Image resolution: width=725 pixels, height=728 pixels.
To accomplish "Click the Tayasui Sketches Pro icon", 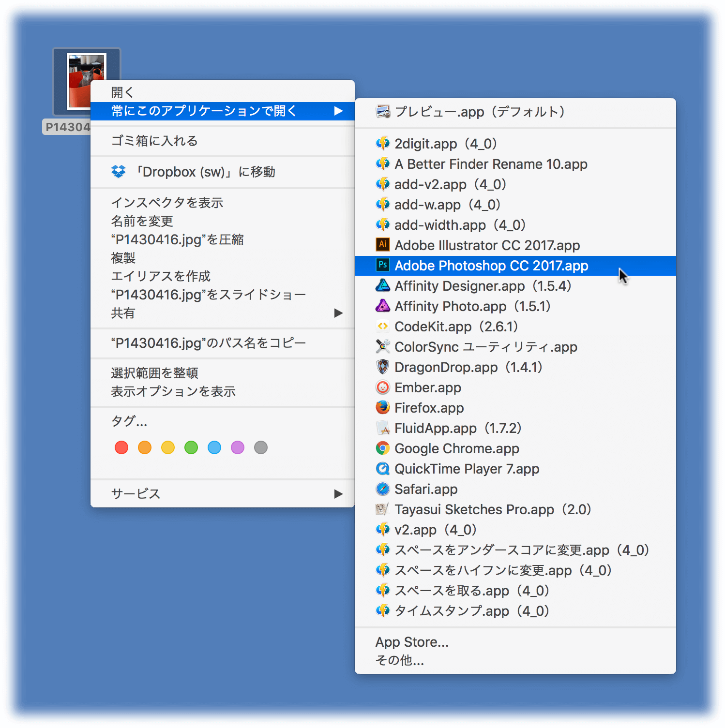I will tap(383, 509).
